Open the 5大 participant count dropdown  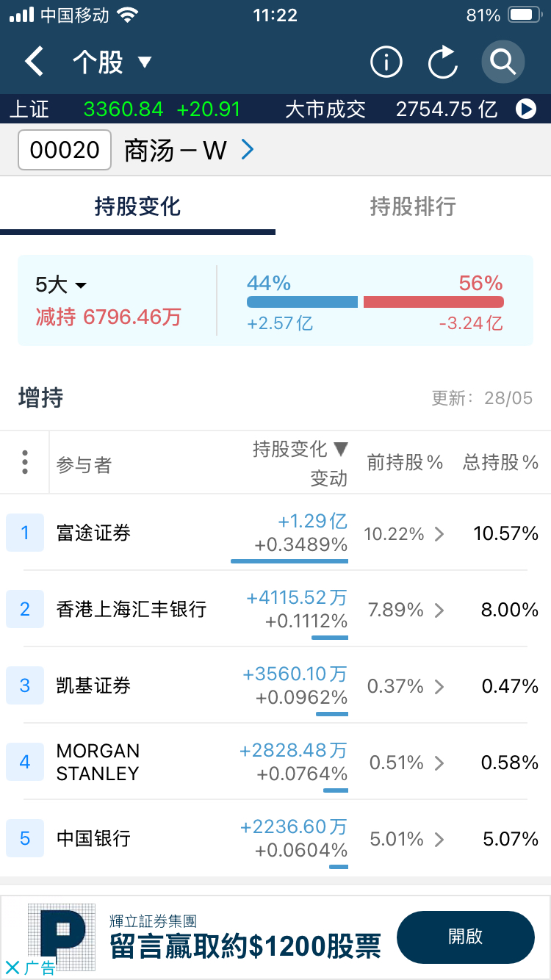(x=62, y=285)
